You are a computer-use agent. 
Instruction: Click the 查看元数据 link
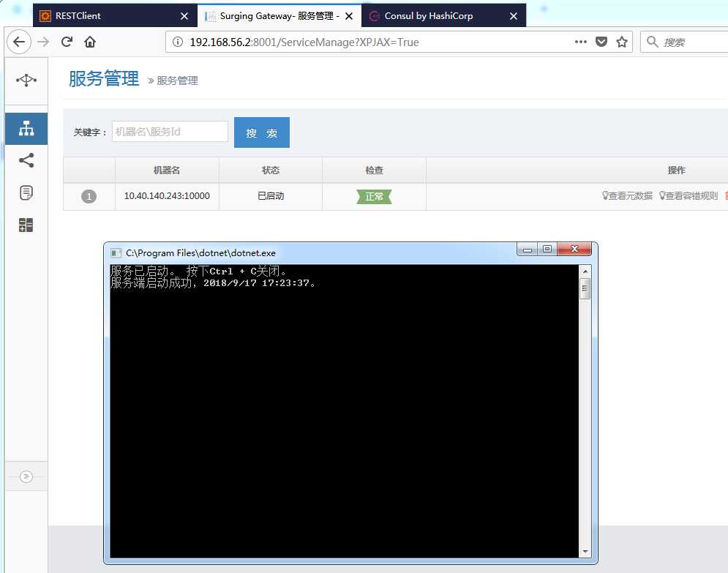[627, 196]
